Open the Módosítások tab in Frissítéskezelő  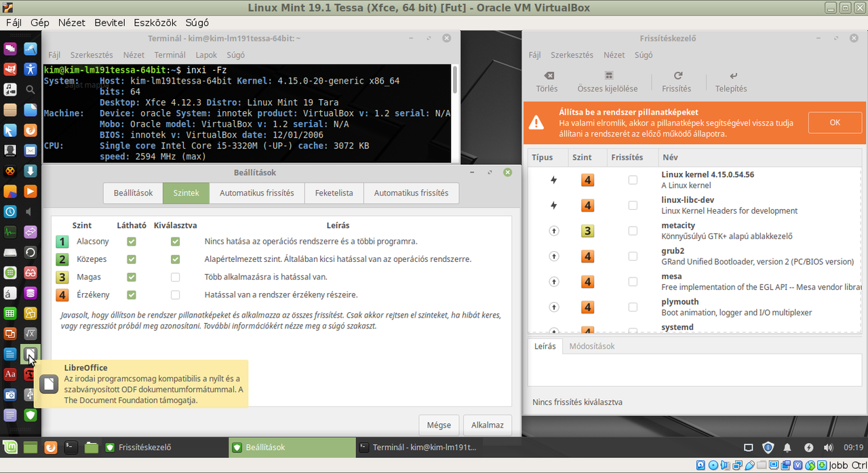pyautogui.click(x=592, y=346)
